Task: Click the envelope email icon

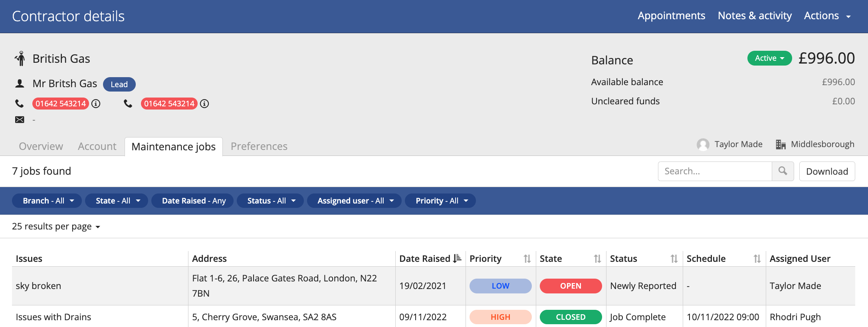Action: [20, 120]
